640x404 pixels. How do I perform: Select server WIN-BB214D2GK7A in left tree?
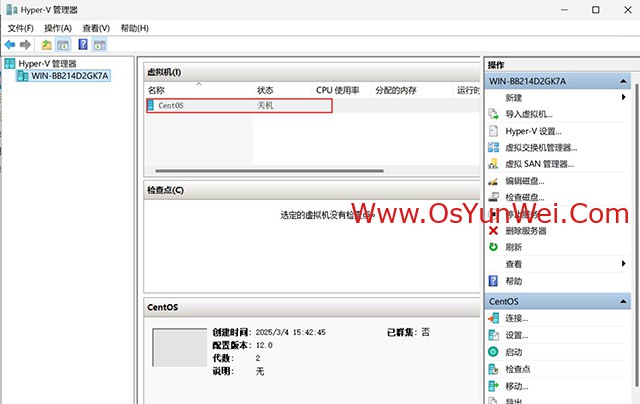[x=63, y=76]
